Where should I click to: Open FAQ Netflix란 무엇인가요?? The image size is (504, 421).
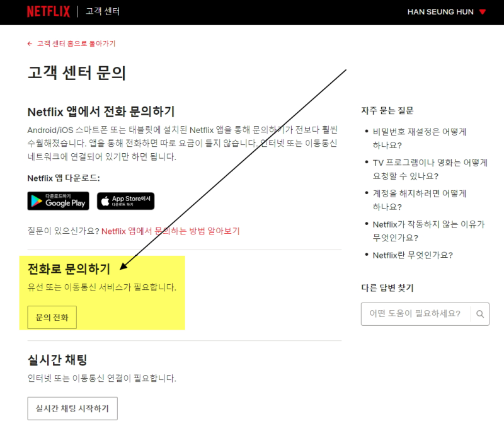click(x=413, y=255)
